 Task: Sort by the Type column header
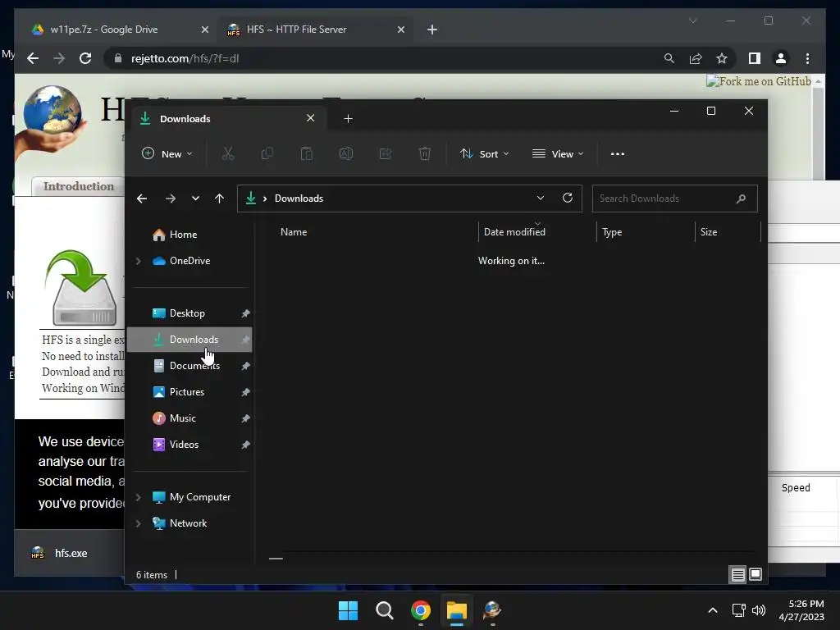[646, 232]
